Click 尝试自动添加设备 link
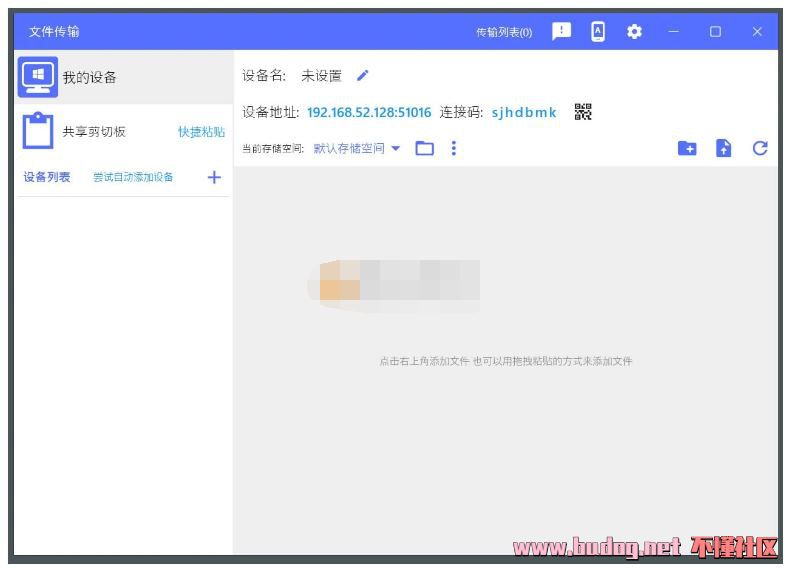Image resolution: width=787 pixels, height=568 pixels. tap(133, 177)
